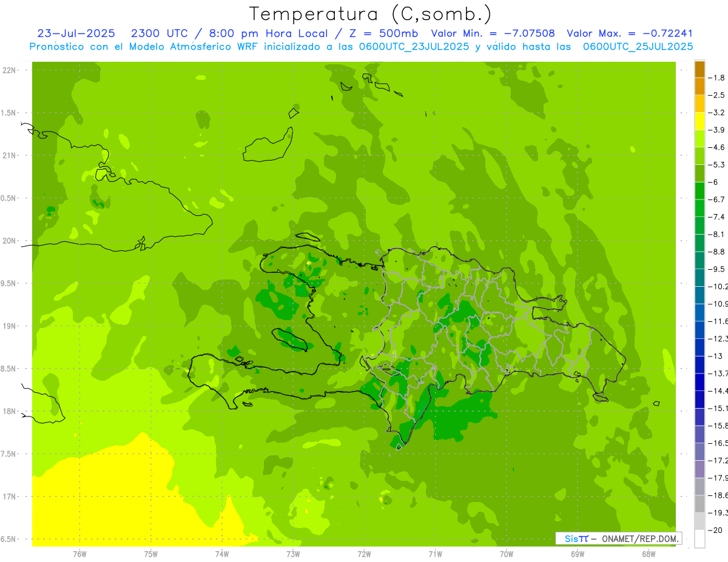Click the '21N' latitude label

pyautogui.click(x=8, y=155)
